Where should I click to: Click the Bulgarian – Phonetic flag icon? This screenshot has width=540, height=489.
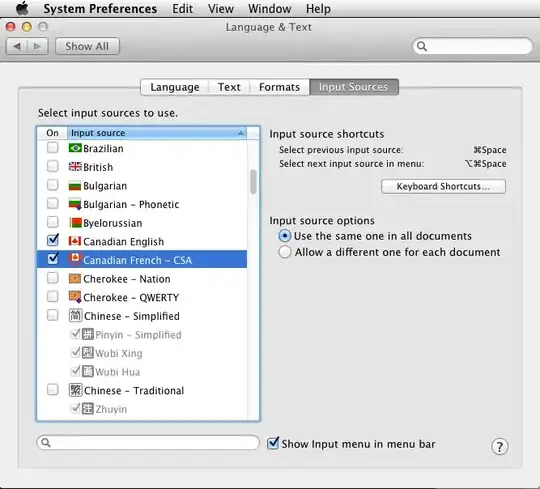point(75,204)
